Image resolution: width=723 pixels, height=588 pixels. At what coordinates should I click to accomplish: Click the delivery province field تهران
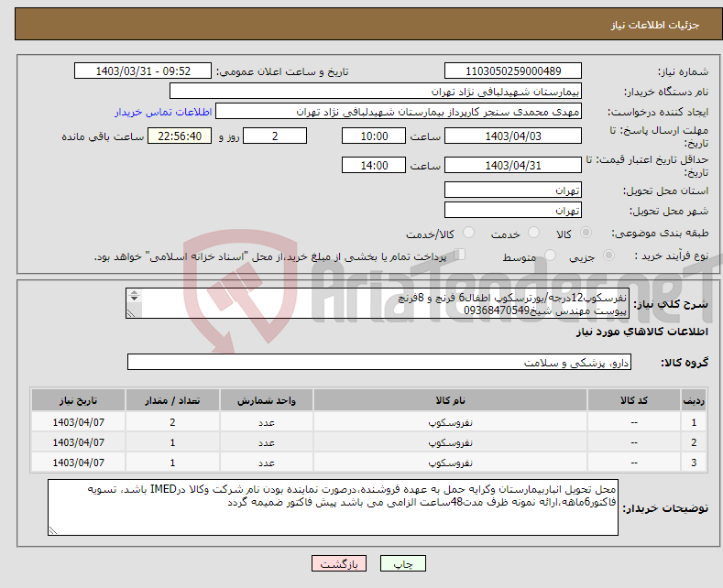point(513,190)
